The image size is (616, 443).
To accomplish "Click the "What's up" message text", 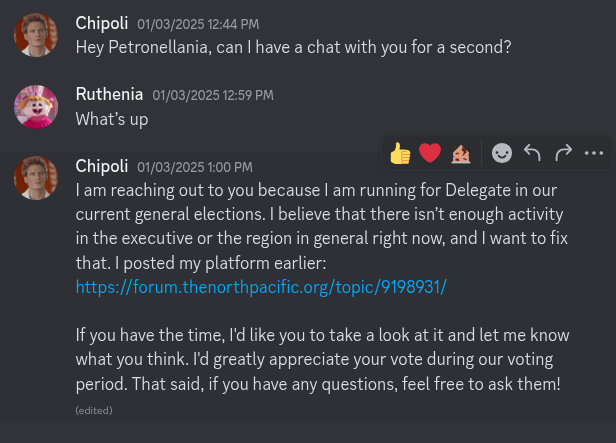I will 112,119.
